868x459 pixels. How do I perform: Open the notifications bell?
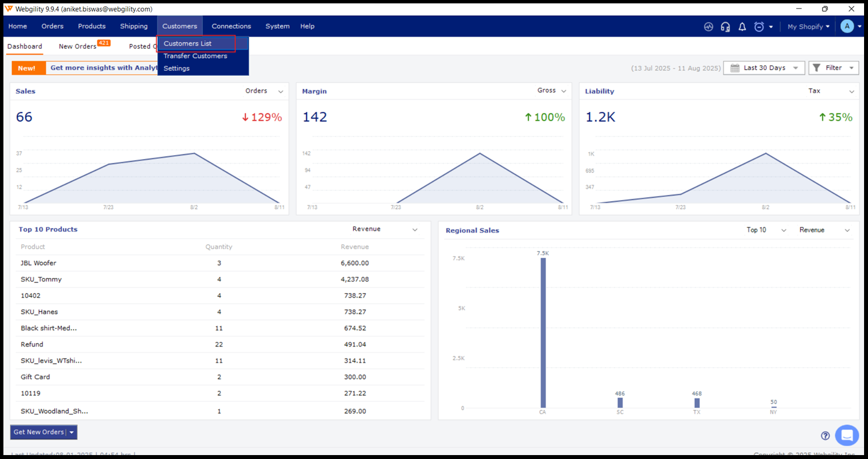742,26
